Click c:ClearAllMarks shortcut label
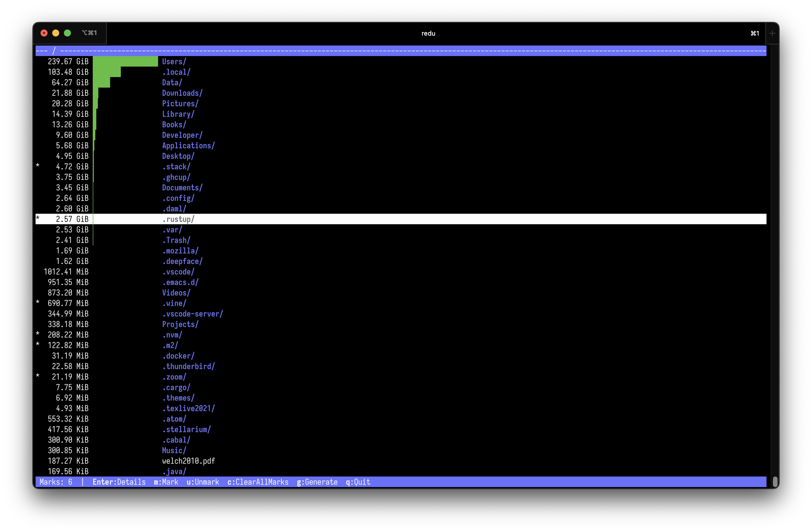812x532 pixels. tap(258, 482)
